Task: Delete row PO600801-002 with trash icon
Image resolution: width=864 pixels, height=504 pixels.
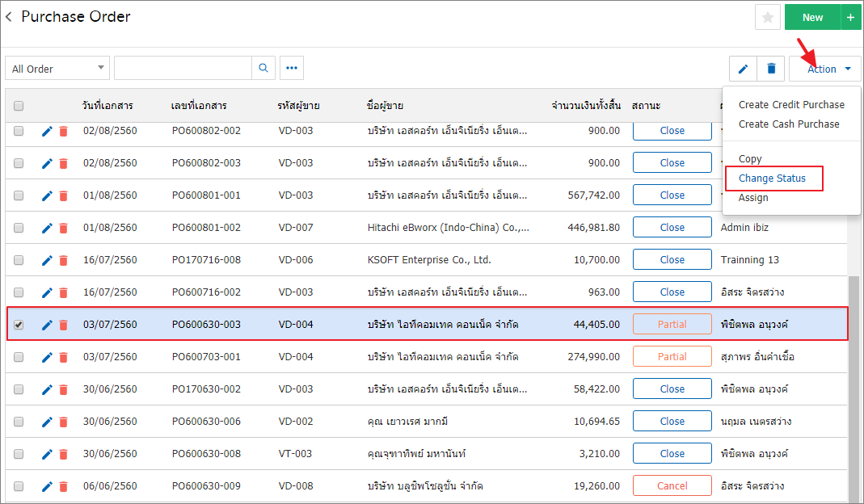Action: pos(63,228)
